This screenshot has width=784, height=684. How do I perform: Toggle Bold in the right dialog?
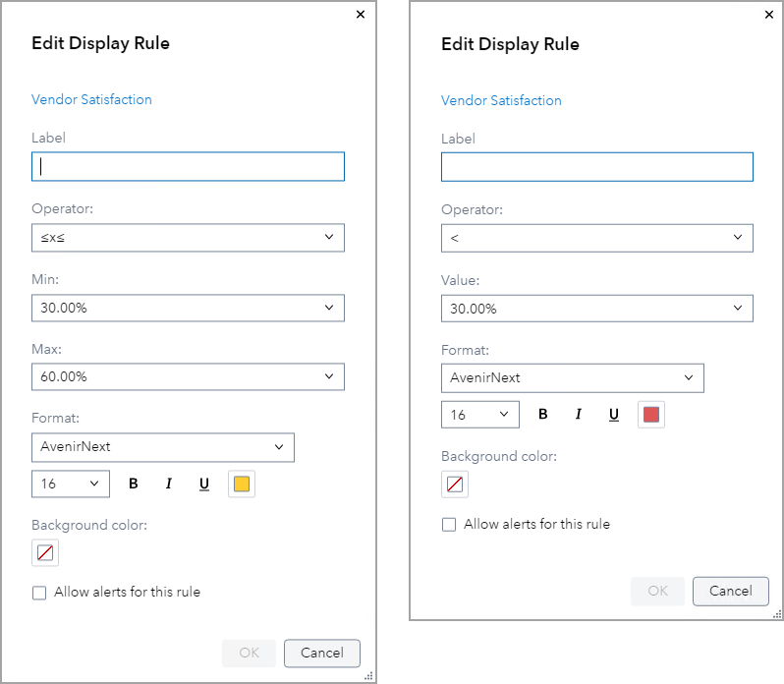tap(543, 415)
